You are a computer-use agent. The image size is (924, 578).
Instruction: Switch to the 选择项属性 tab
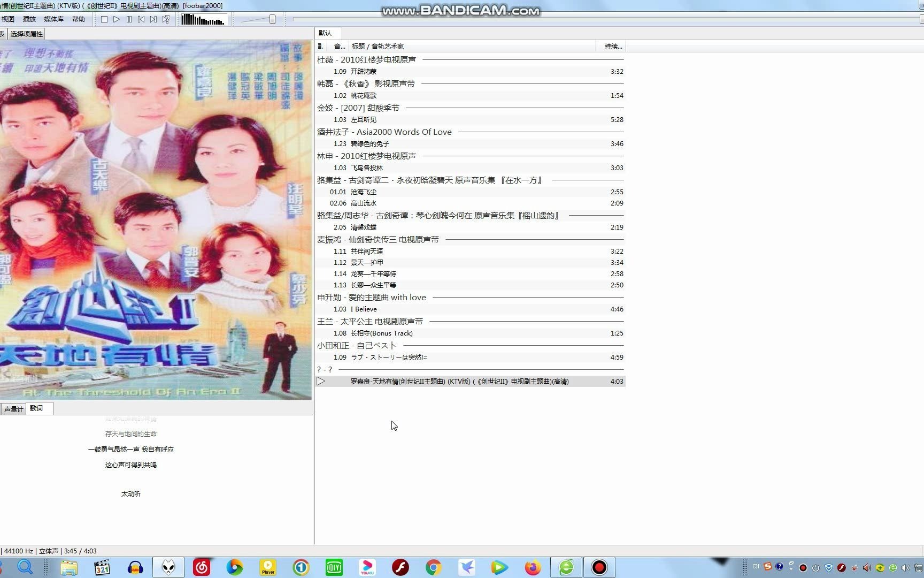tap(26, 34)
